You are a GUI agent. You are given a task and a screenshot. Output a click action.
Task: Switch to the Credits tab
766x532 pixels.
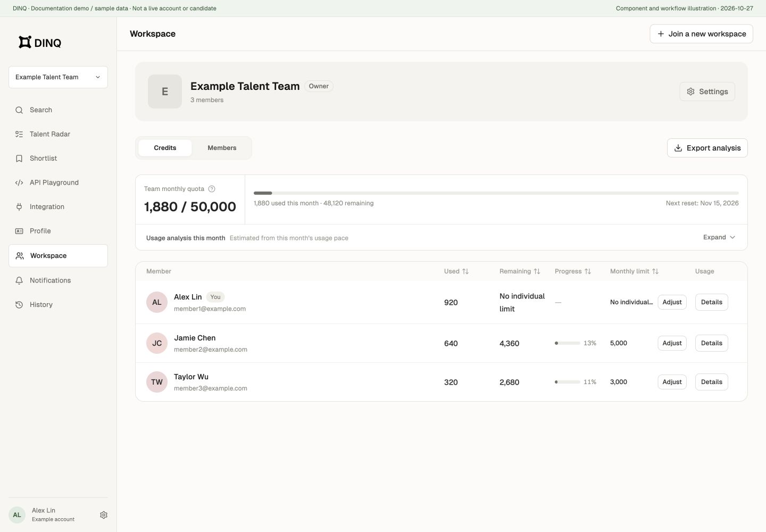pos(165,148)
